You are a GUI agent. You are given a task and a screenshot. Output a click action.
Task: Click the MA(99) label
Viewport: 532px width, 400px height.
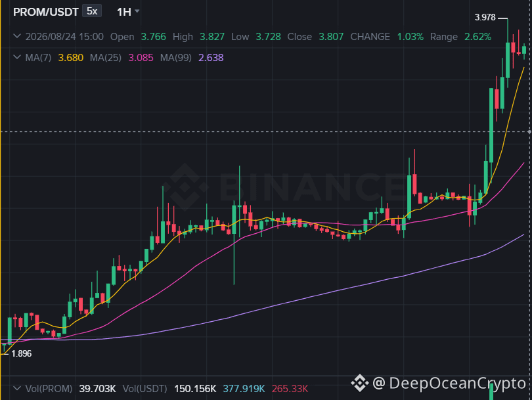coord(176,58)
